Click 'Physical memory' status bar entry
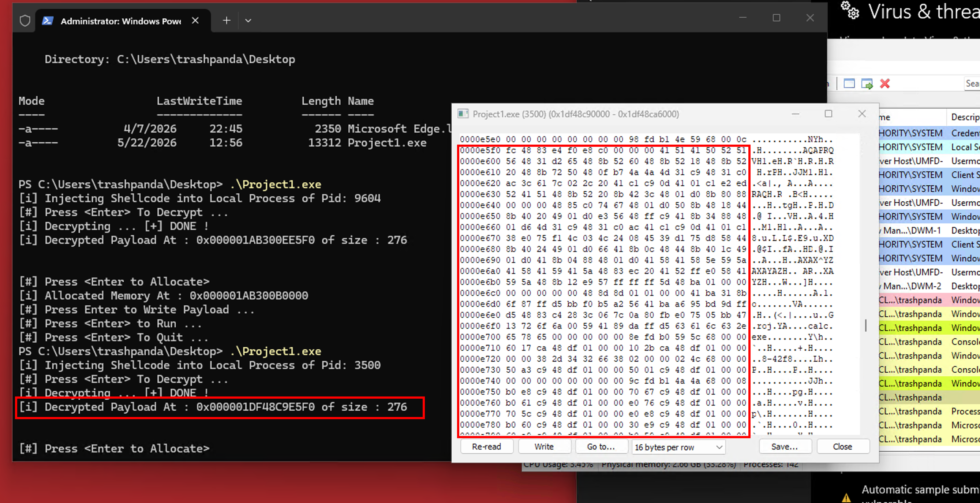 [669, 465]
